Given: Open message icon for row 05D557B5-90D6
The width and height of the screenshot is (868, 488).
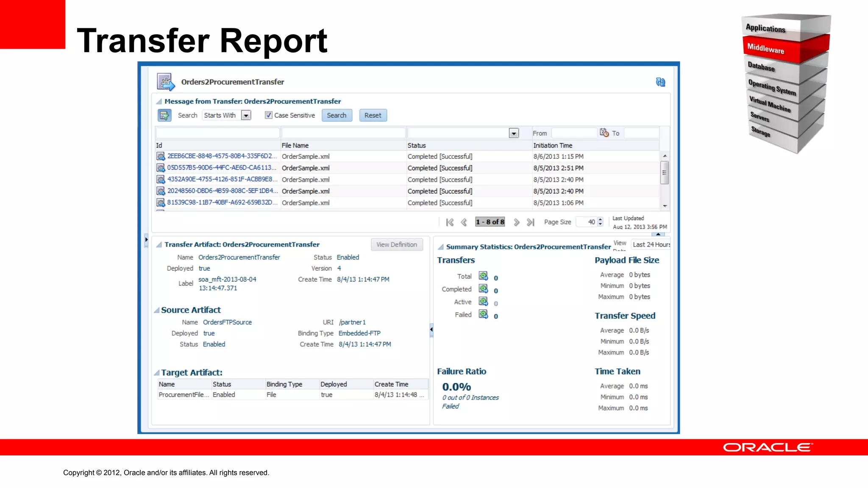Looking at the screenshot, I should pyautogui.click(x=161, y=168).
